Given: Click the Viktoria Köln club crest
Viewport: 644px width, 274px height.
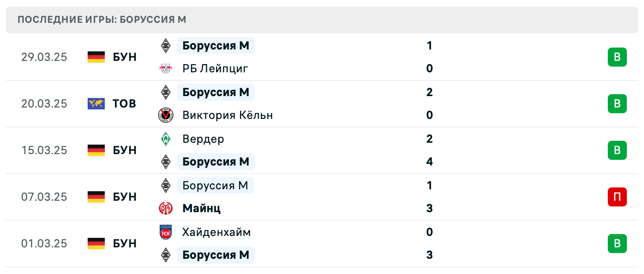Looking at the screenshot, I should tap(166, 115).
